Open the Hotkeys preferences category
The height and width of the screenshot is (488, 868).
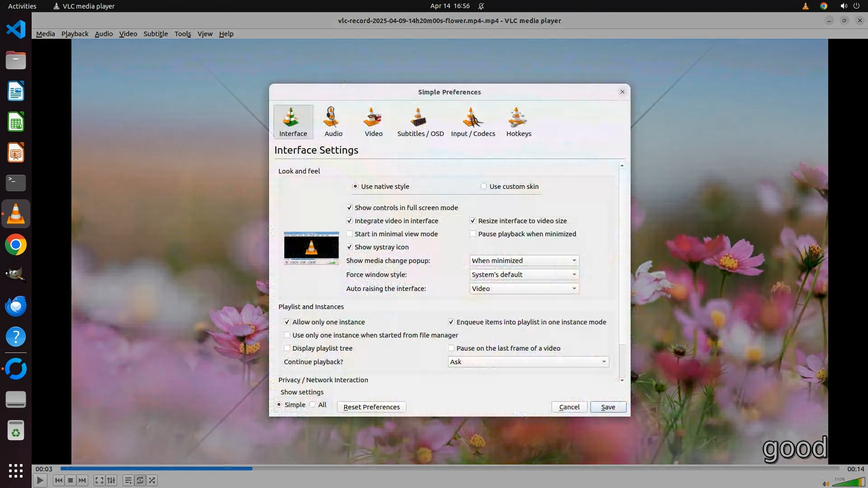point(519,122)
